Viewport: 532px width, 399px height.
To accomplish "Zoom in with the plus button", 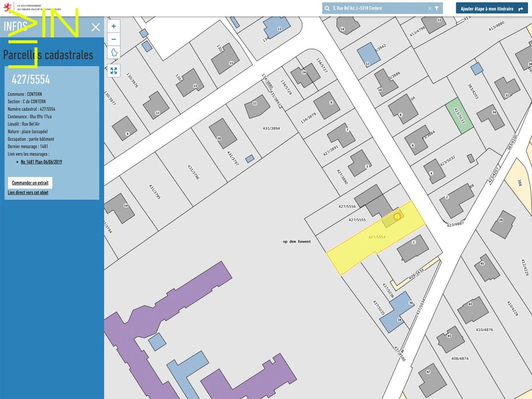I will click(114, 26).
